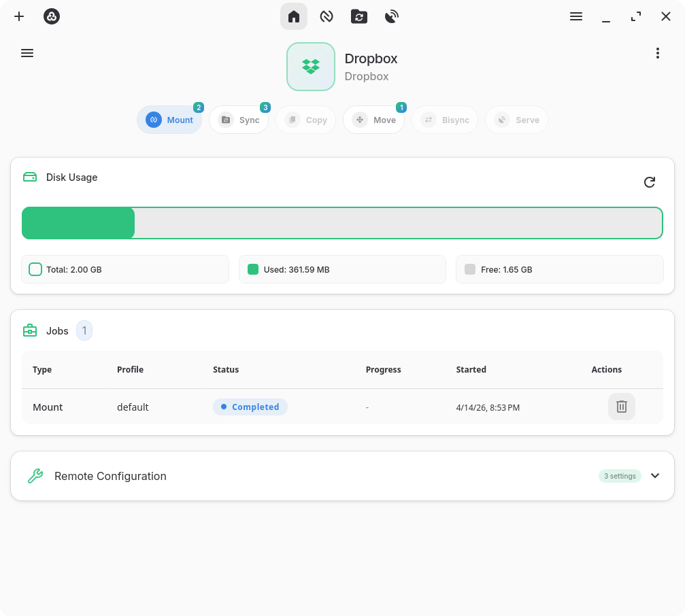Viewport: 685px width, 616px height.
Task: Select the Mount operation chip
Action: pos(169,120)
